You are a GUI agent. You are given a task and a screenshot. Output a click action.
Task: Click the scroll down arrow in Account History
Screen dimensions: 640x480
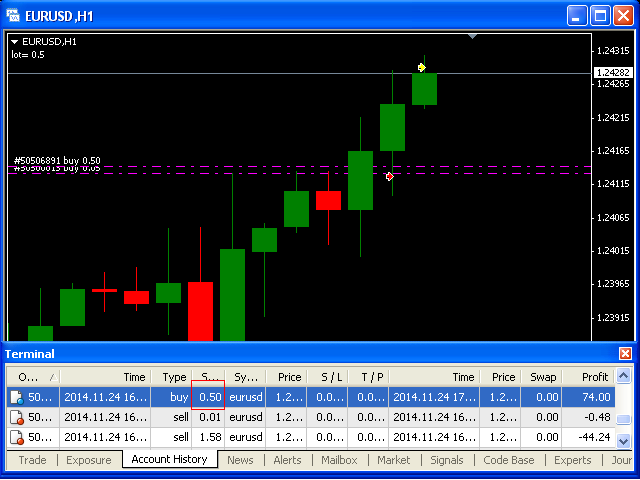tap(624, 439)
